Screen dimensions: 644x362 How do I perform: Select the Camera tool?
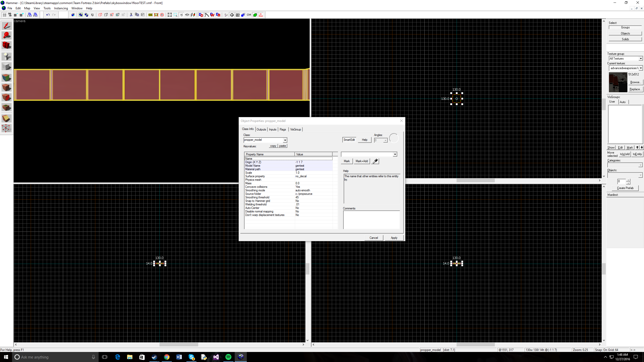[x=7, y=45]
